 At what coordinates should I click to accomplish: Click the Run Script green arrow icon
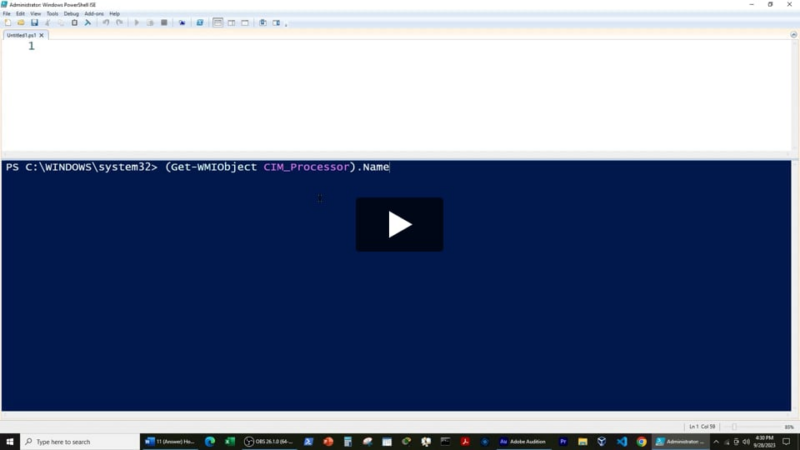pyautogui.click(x=137, y=22)
